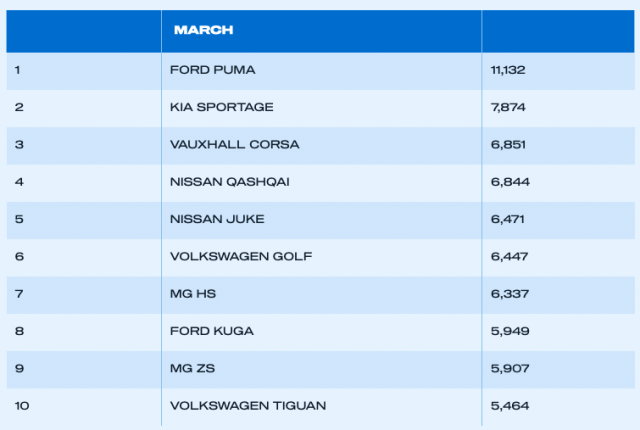Click the MARCH column header
Screen dimensions: 640x430
coord(203,30)
